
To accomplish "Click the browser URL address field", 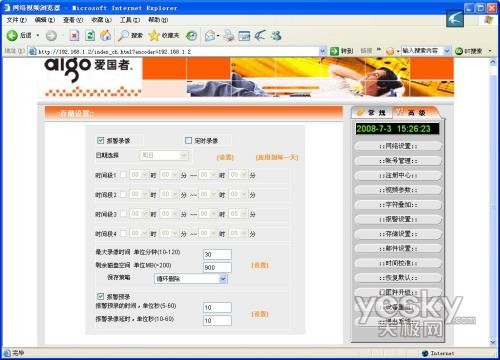I will 177,51.
